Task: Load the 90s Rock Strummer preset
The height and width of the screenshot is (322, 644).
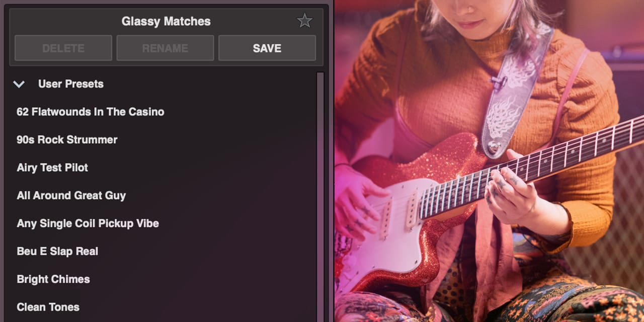Action: 67,140
